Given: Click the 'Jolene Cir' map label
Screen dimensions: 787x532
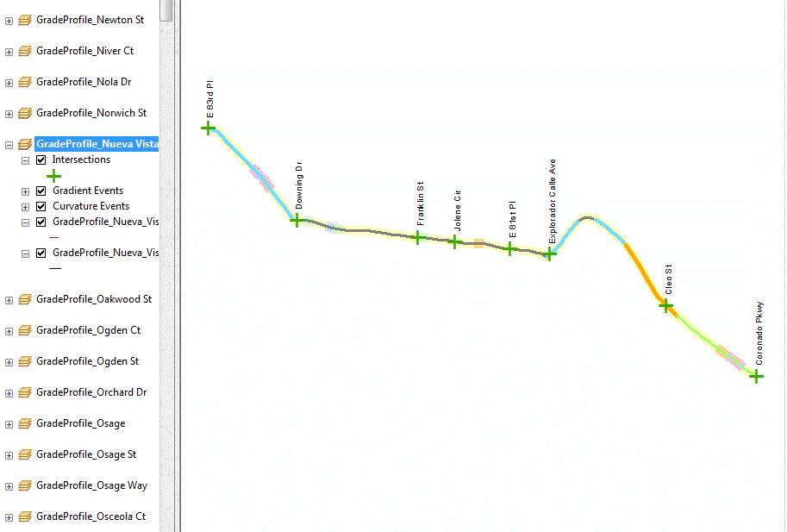Looking at the screenshot, I should [457, 210].
